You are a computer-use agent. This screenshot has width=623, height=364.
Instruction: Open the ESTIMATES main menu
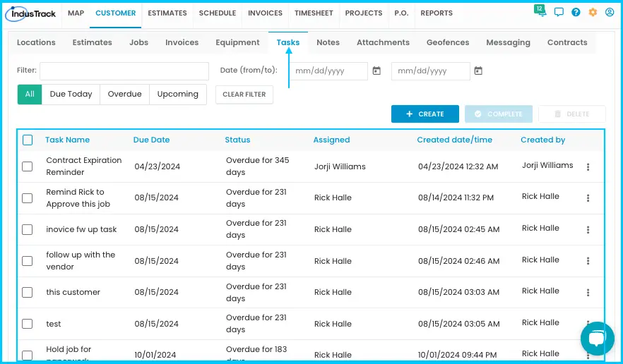click(x=167, y=13)
